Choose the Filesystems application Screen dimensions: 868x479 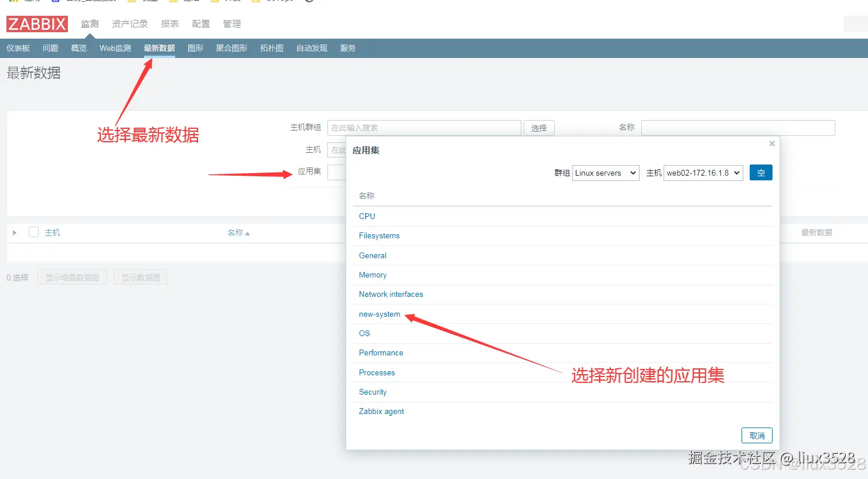coord(380,235)
